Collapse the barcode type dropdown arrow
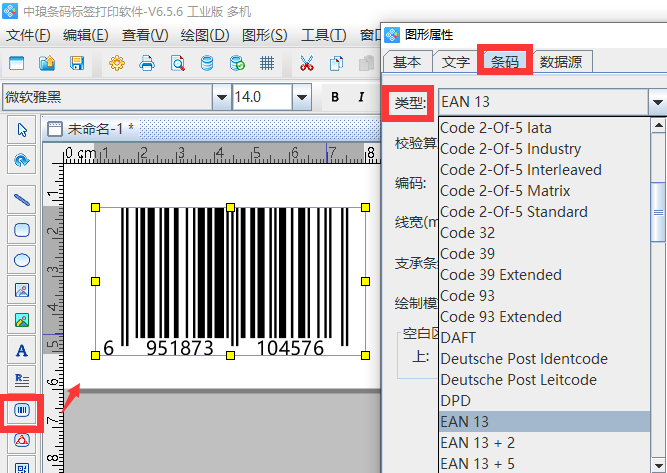 point(657,102)
